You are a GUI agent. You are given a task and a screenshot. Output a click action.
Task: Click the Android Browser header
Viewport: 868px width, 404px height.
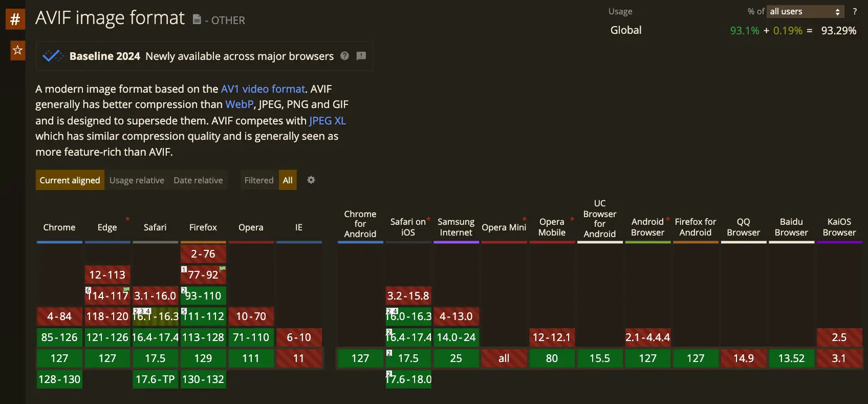(647, 227)
